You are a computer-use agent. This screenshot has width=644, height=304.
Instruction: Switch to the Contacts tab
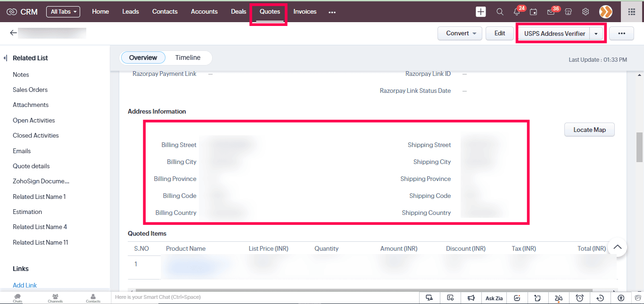165,11
